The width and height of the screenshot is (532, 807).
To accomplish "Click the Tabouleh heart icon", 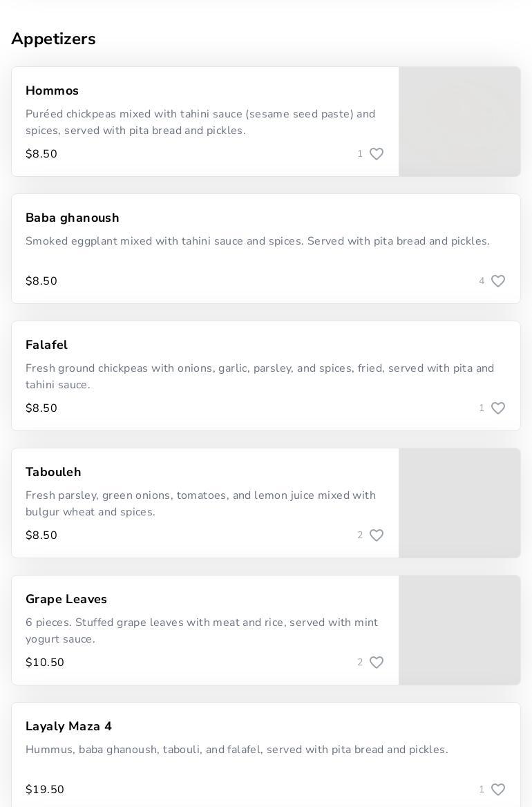I will [x=377, y=535].
